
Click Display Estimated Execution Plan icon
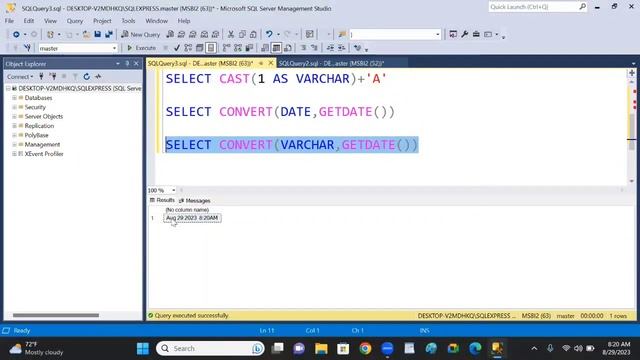click(x=188, y=48)
